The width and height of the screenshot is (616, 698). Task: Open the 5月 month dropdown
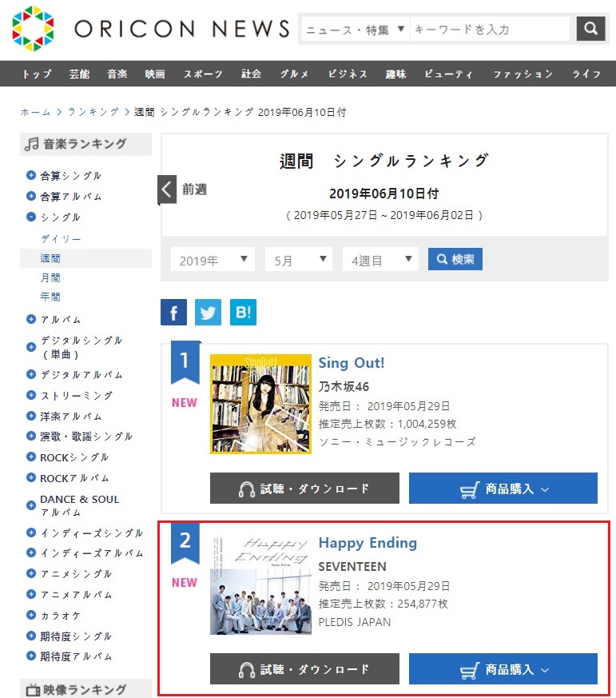click(298, 260)
